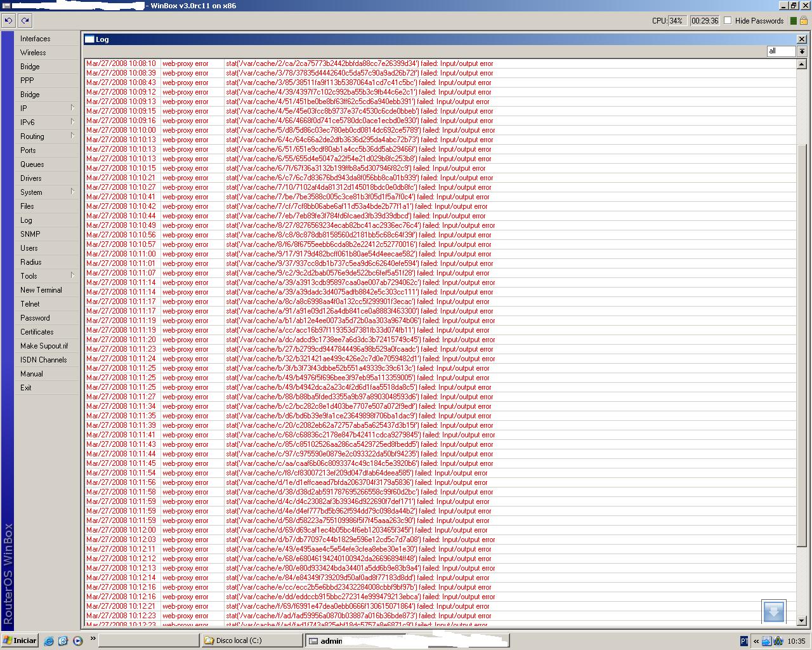Image resolution: width=812 pixels, height=650 pixels.
Task: Open the Radius menu item
Action: pyautogui.click(x=48, y=262)
